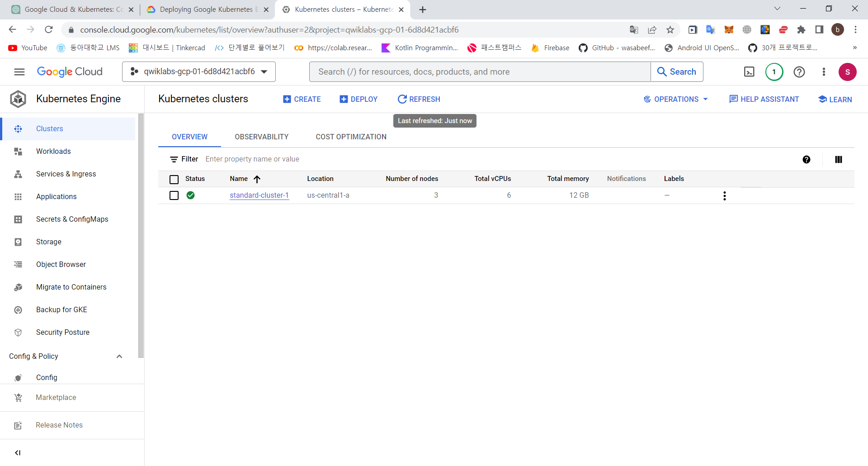Switch to Deploying Google Kubernetes browser tab
This screenshot has width=868, height=466.
point(208,10)
